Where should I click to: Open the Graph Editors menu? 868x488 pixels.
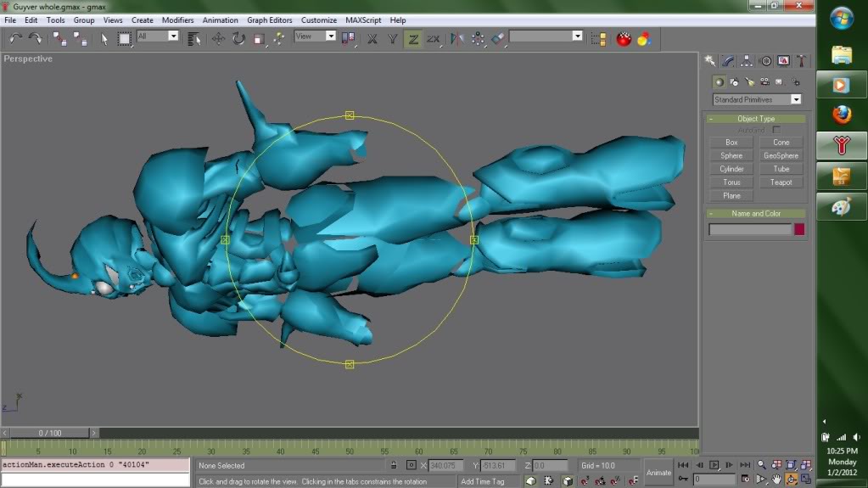pos(270,20)
